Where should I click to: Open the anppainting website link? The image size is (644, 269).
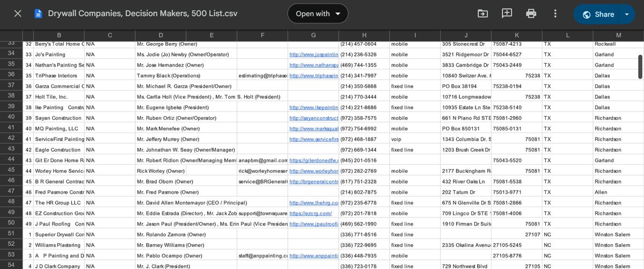[313, 256]
